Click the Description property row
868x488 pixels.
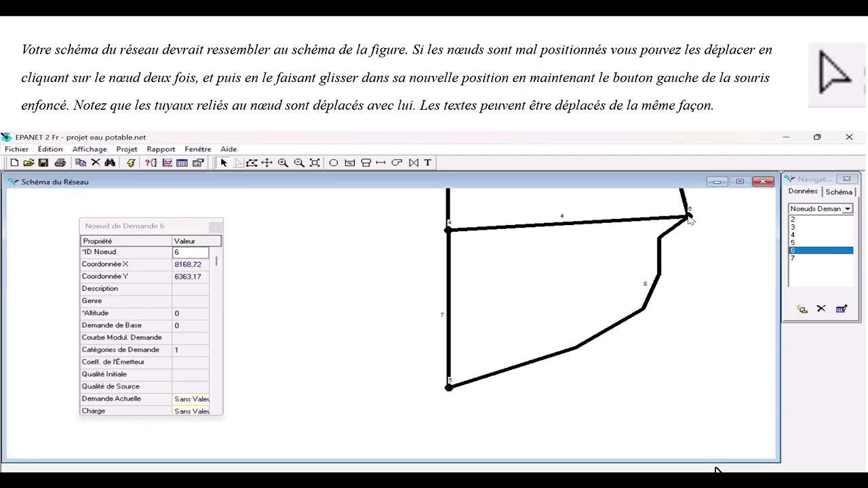point(144,289)
